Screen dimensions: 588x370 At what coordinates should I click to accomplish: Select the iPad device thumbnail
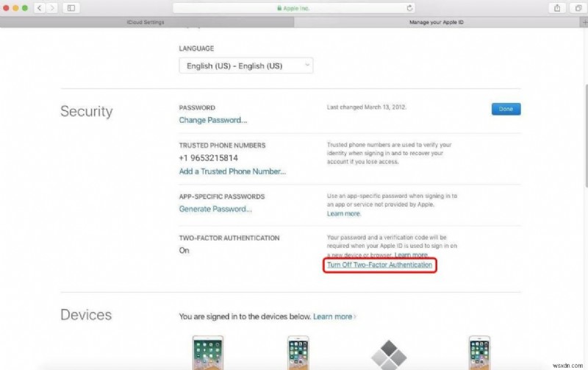tap(208, 353)
